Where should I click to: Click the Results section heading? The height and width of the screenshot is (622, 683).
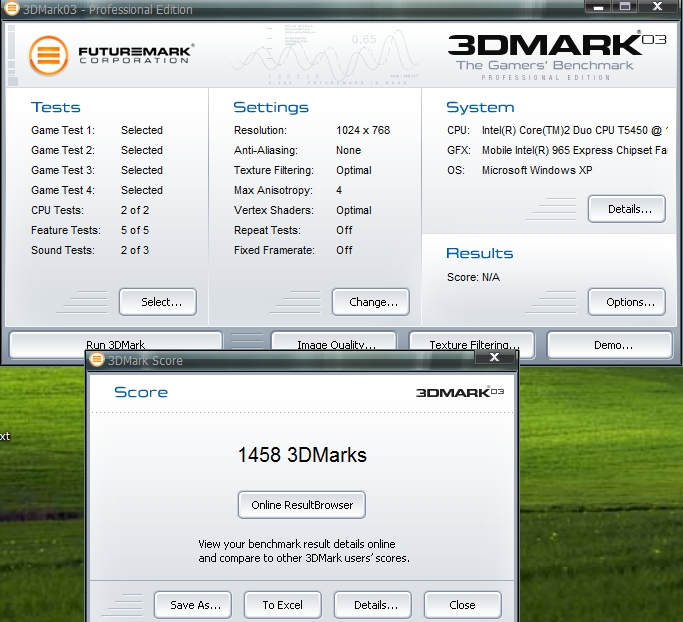click(480, 253)
